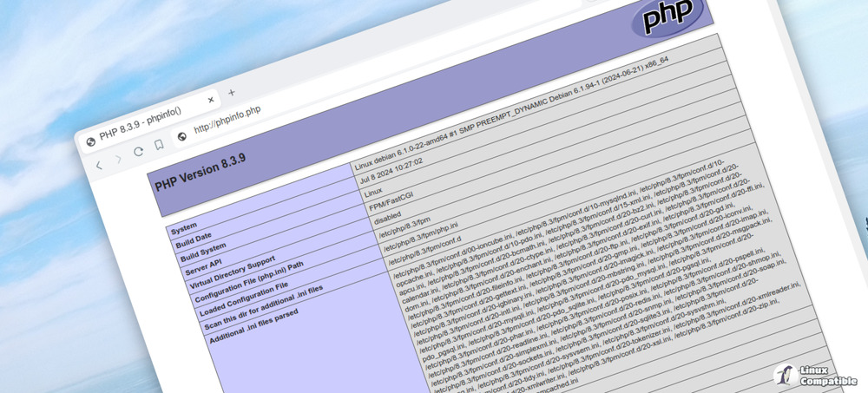The height and width of the screenshot is (393, 868).
Task: Click the browser back arrow
Action: coord(99,165)
